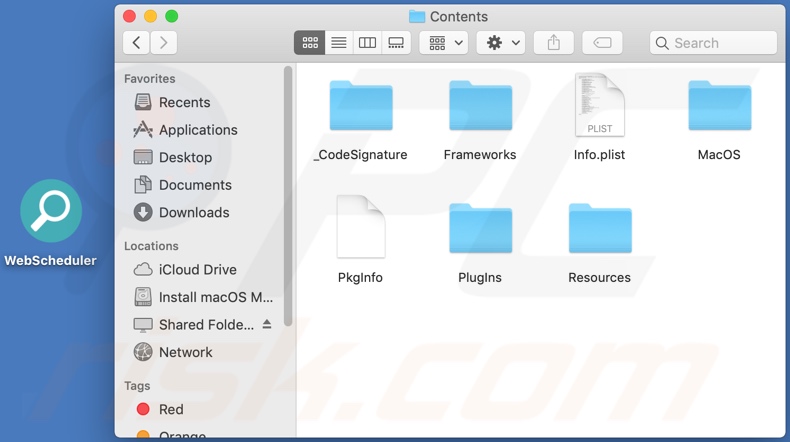Click the _CodeSignature file name label

[x=360, y=155]
